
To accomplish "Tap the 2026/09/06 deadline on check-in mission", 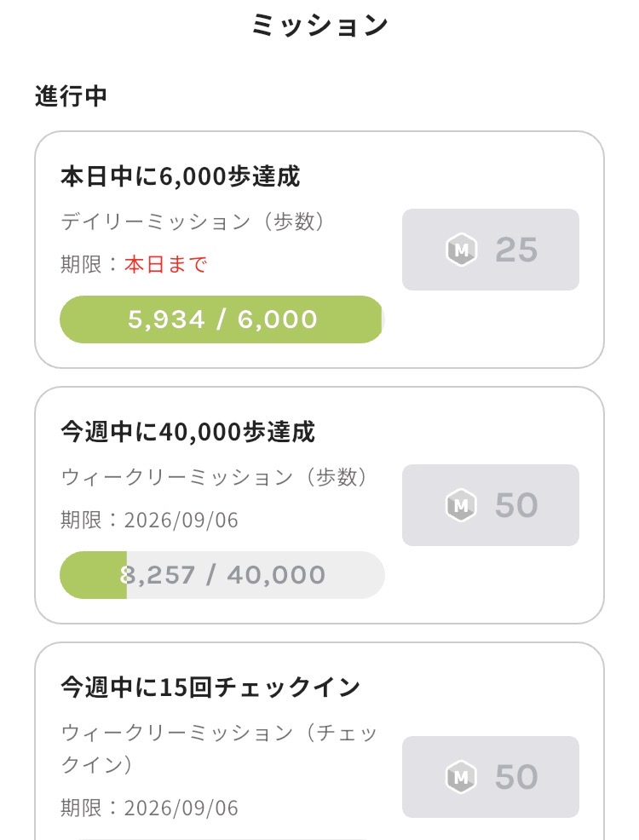I will point(181,808).
